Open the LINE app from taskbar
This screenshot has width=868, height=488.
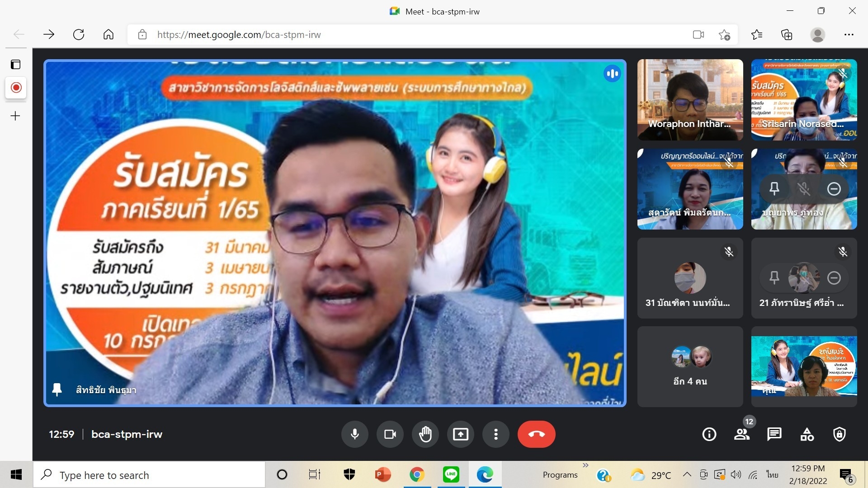tap(451, 474)
